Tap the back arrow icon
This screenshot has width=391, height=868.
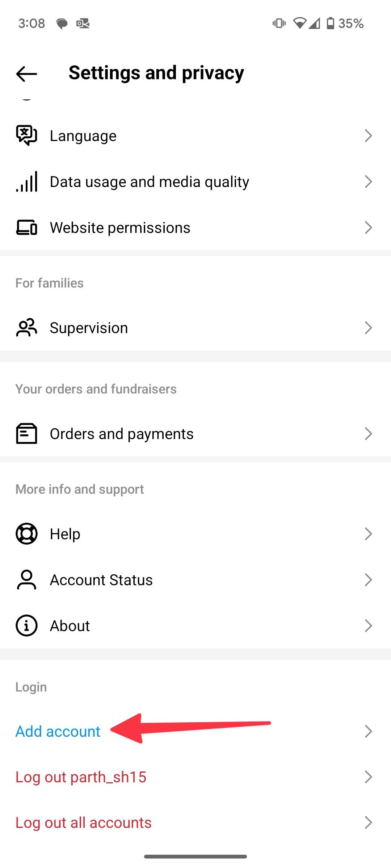[26, 74]
